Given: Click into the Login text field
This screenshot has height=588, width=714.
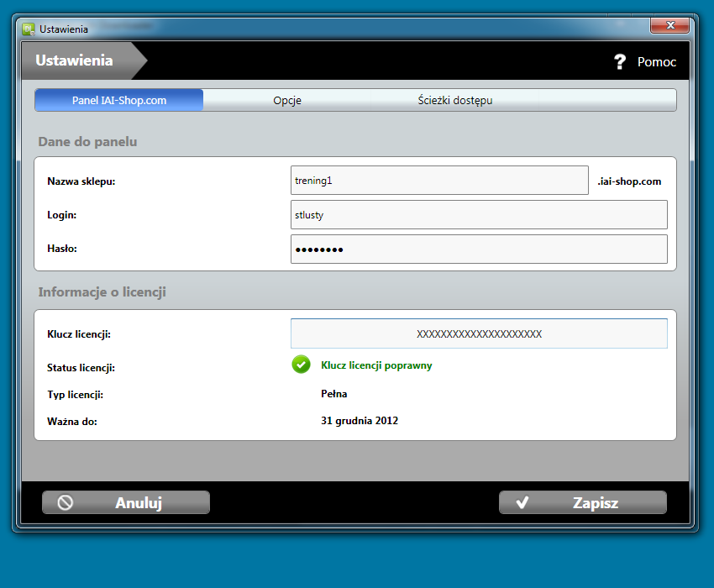Looking at the screenshot, I should [479, 215].
